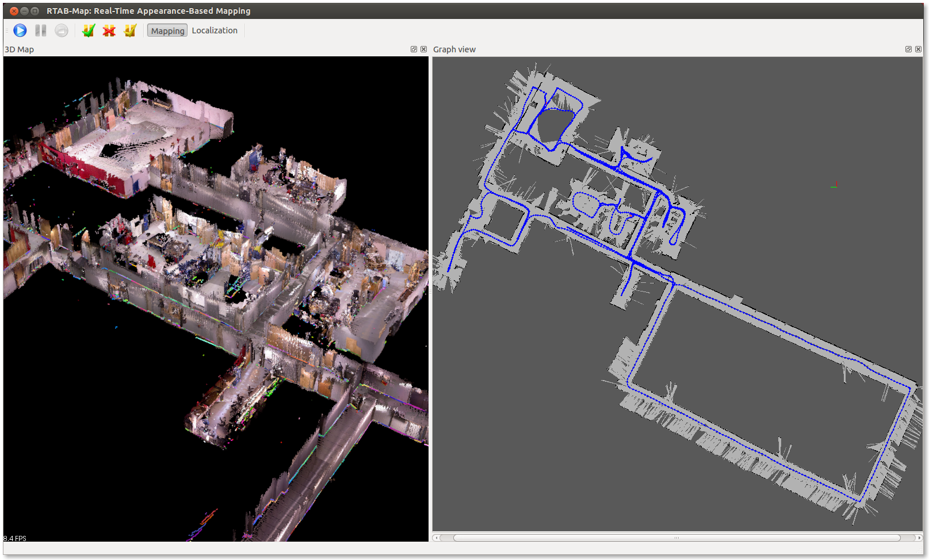Click the Graph view panel title
This screenshot has height=560, width=929.
454,49
